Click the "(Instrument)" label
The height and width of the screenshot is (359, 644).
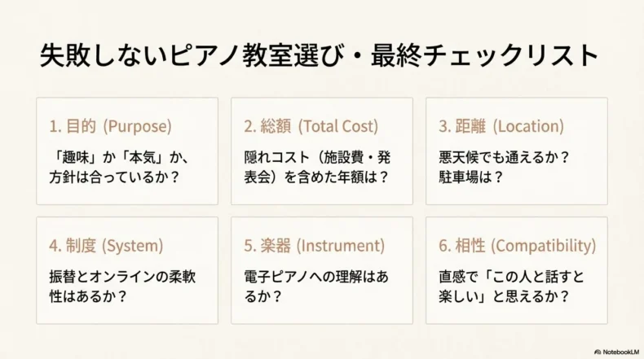coord(341,245)
